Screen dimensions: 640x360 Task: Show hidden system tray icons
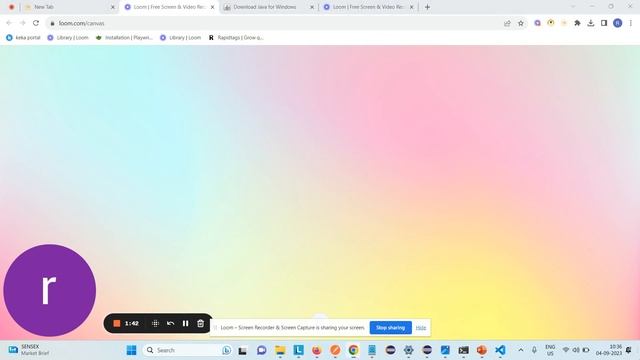(521, 350)
